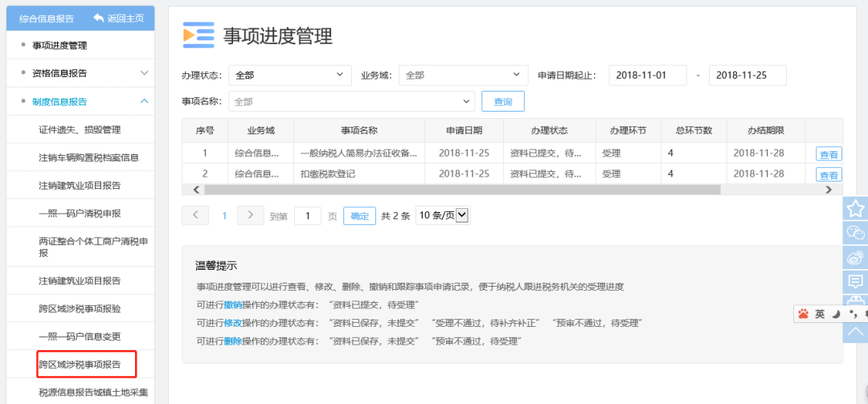Image resolution: width=868 pixels, height=404 pixels.
Task: Click the 修改 keyword in the tips
Action: click(232, 323)
